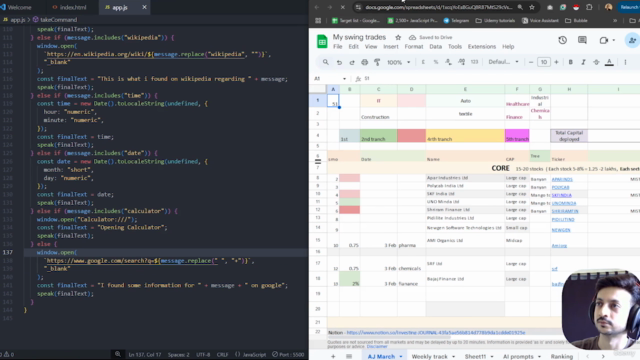Screen dimensions: 640x360
Task: Open the Help menu in Sheets
Action: pos(508,47)
